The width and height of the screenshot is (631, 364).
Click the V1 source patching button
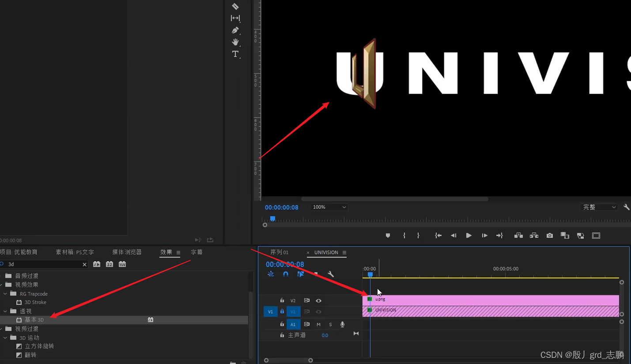(x=271, y=311)
